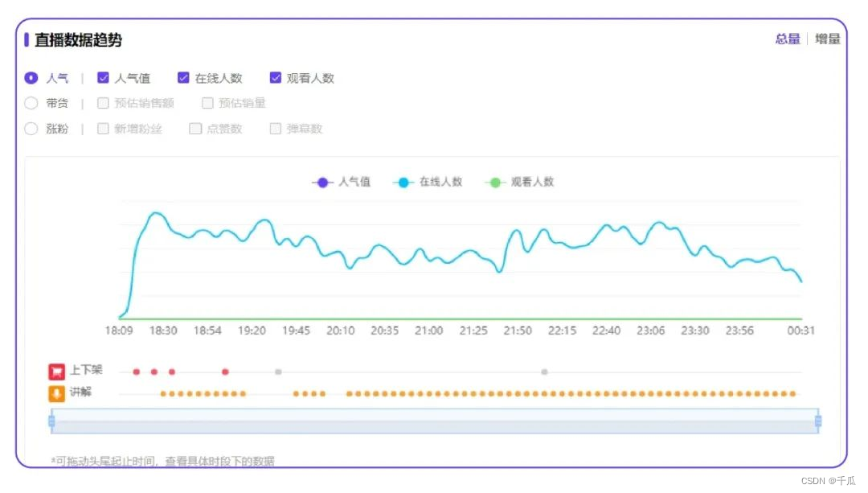
Task: Click the first orange 讲解 dot
Action: pos(163,394)
